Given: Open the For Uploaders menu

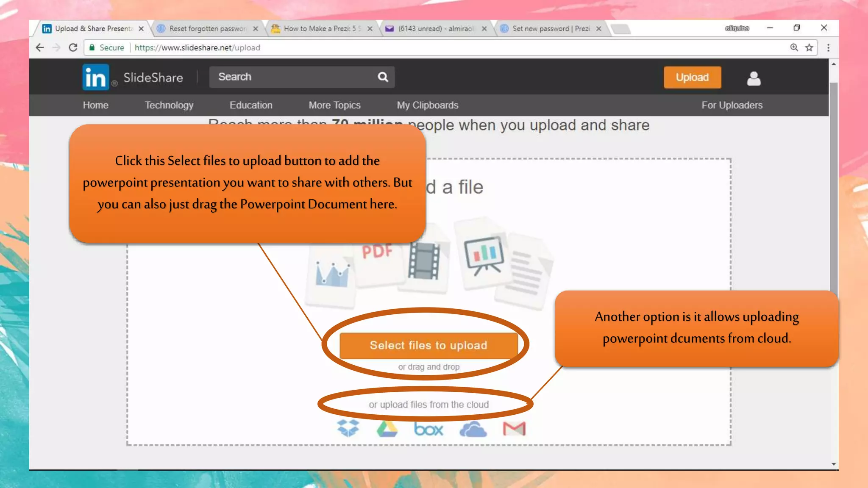Looking at the screenshot, I should 732,105.
